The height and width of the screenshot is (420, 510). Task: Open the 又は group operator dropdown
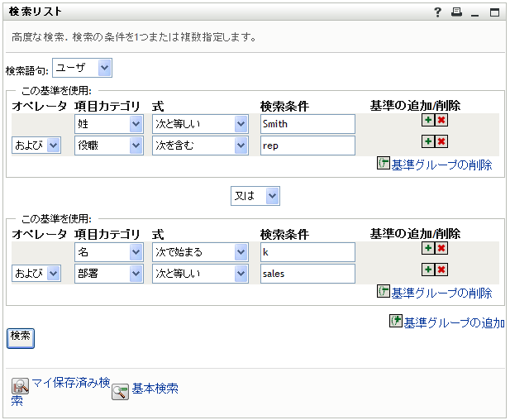[255, 196]
